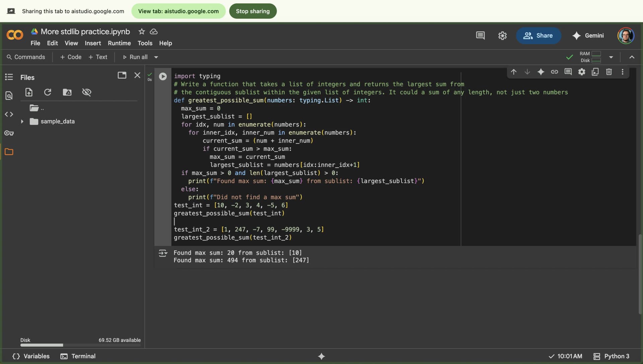Mount Google Drive from the Files panel
The height and width of the screenshot is (364, 643).
pyautogui.click(x=67, y=92)
